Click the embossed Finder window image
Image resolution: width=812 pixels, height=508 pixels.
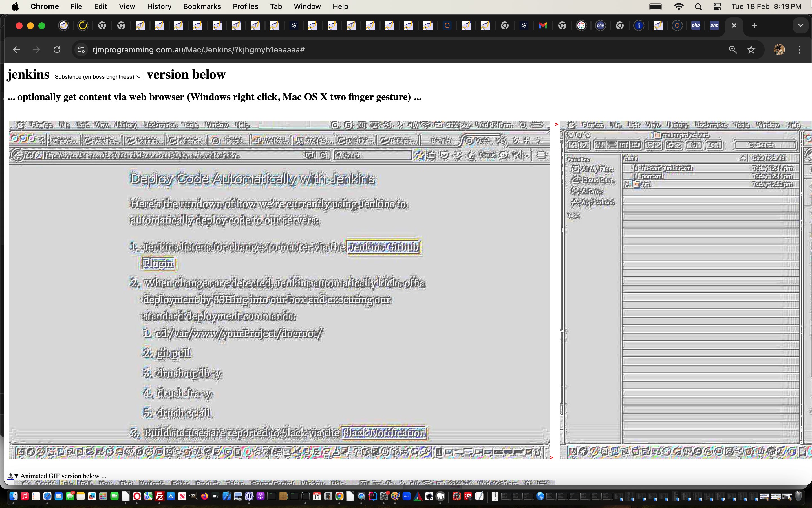click(685, 290)
